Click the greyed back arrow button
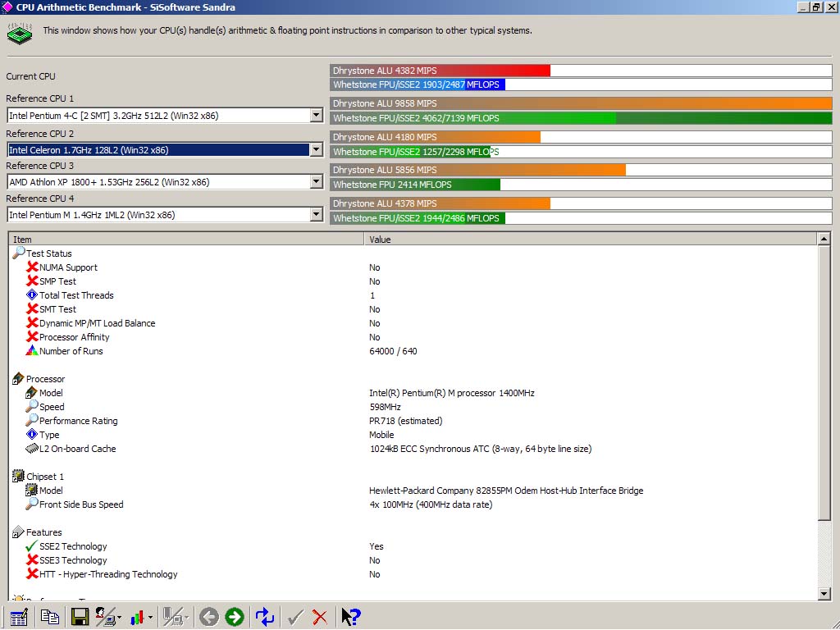Viewport: 840px width, 630px height. pyautogui.click(x=209, y=617)
